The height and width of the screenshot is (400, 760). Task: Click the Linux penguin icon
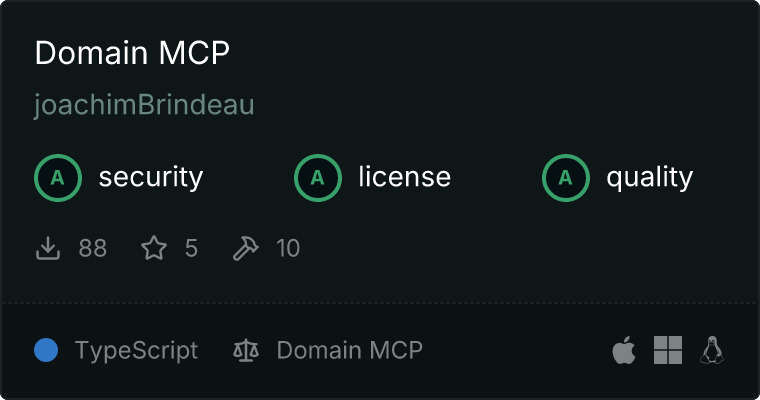[x=712, y=350]
